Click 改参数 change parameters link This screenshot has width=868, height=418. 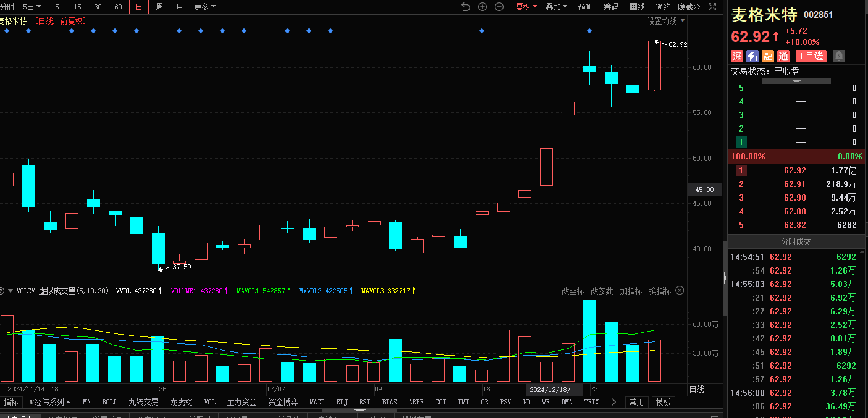tap(602, 291)
